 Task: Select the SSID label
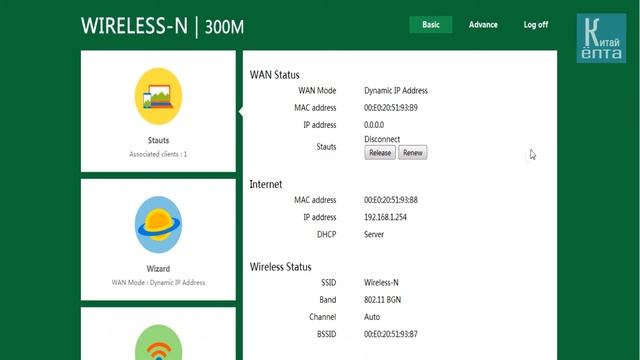[329, 282]
